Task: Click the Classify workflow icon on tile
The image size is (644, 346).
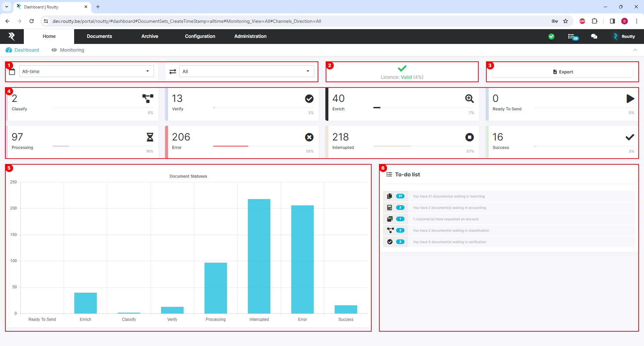Action: 148,99
